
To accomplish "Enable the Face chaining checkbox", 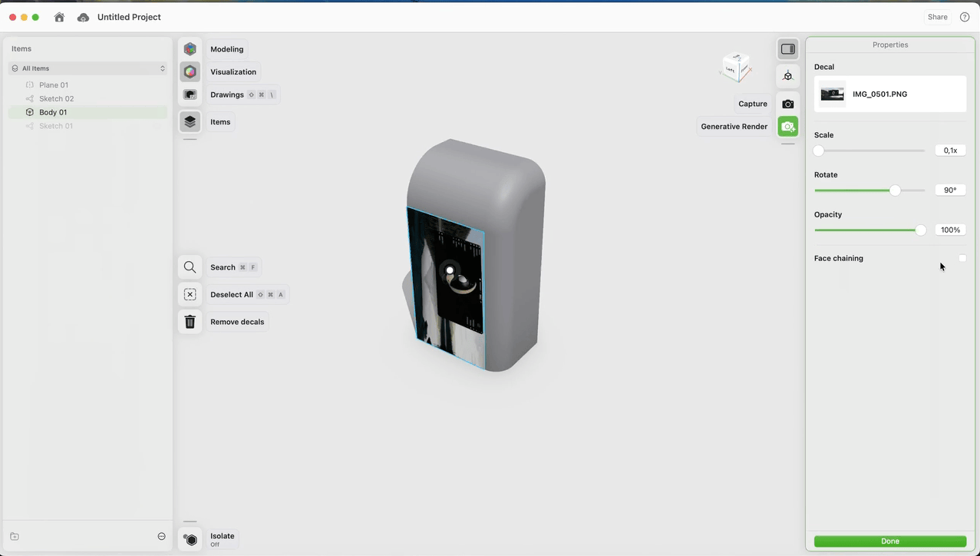I will tap(962, 259).
